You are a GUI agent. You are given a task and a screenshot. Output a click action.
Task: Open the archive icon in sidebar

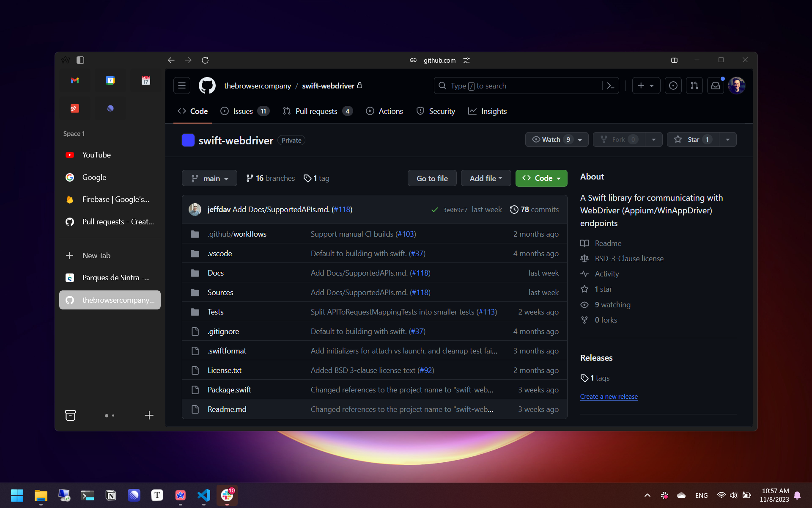click(x=71, y=415)
